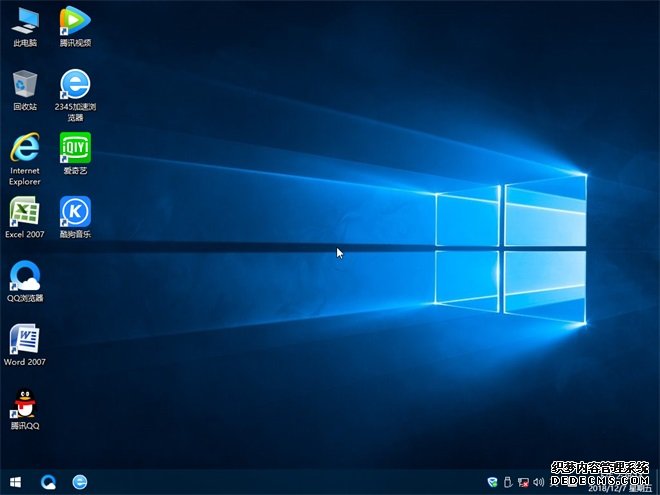
Task: Select the Excel 2007 desktop shortcut
Action: tap(25, 218)
